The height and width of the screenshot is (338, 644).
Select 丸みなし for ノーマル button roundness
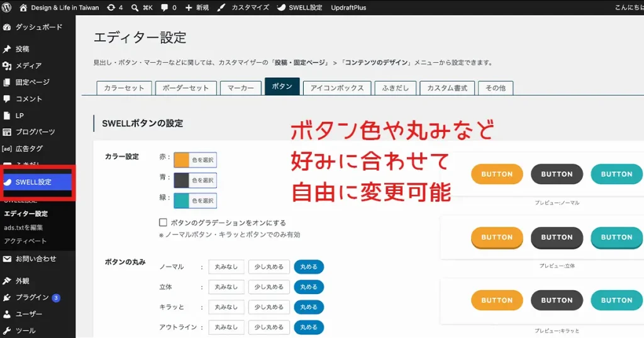click(x=226, y=266)
